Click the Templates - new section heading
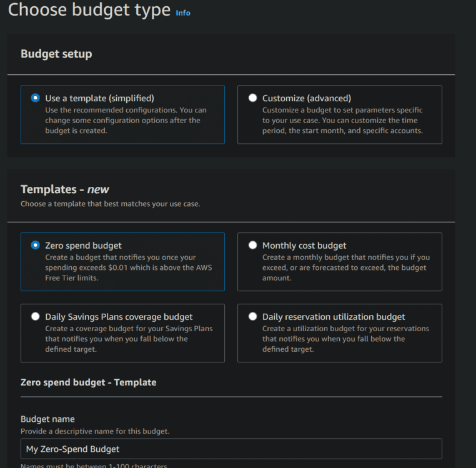Viewport: 476px width, 468px height. pos(65,189)
